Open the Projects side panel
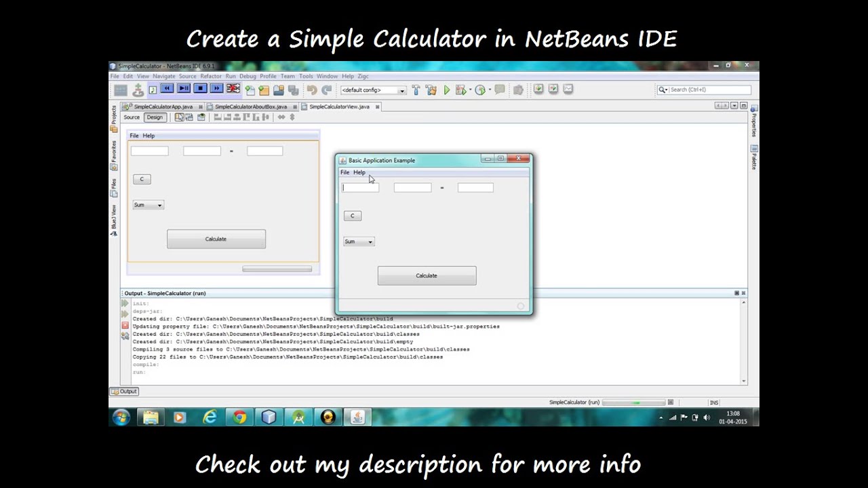868x488 pixels. point(113,119)
